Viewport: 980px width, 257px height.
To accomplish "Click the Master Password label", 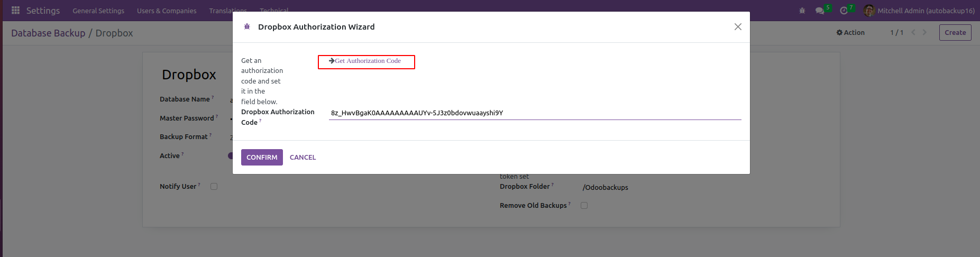I will click(x=187, y=118).
